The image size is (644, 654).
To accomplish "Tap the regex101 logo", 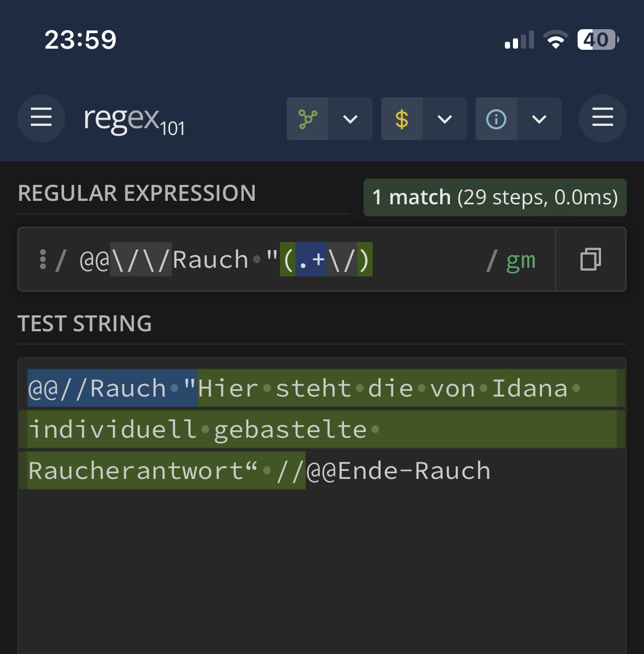I will [134, 121].
